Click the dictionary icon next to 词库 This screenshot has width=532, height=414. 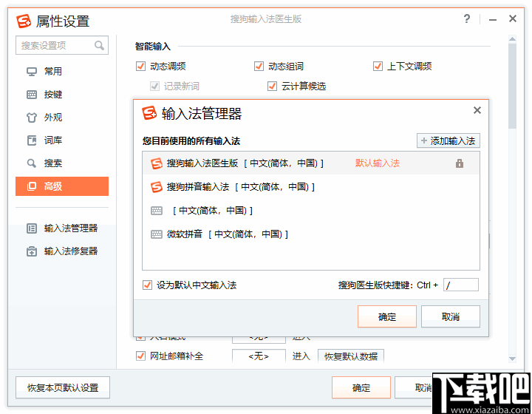[32, 140]
